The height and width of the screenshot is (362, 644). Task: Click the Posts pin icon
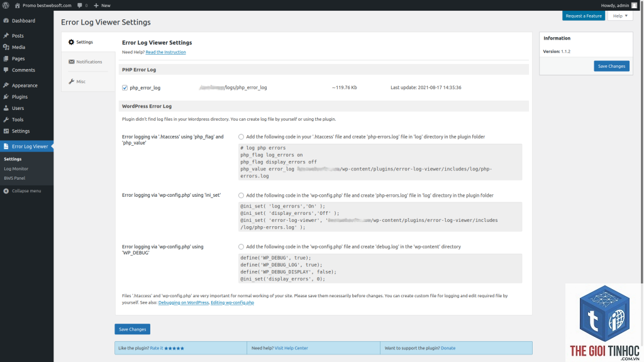pos(6,36)
